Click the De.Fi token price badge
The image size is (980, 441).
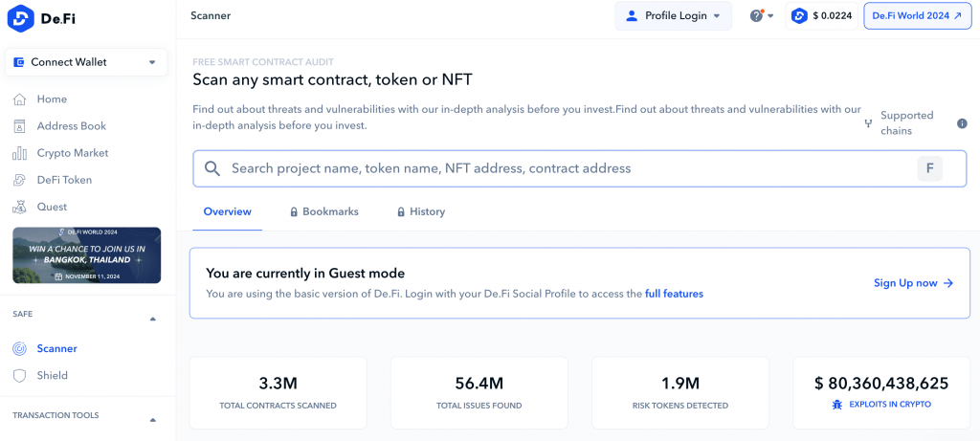(821, 16)
